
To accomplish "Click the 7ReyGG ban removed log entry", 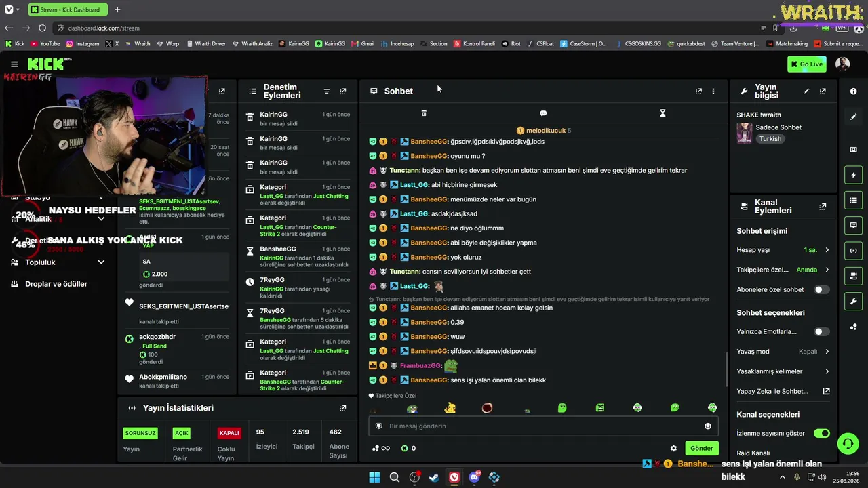I will pos(298,289).
